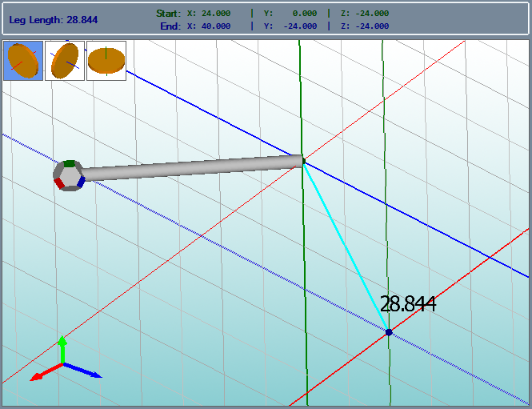Image resolution: width=532 pixels, height=409 pixels.
Task: Select the green-axis horizontal plane icon
Action: (x=106, y=61)
